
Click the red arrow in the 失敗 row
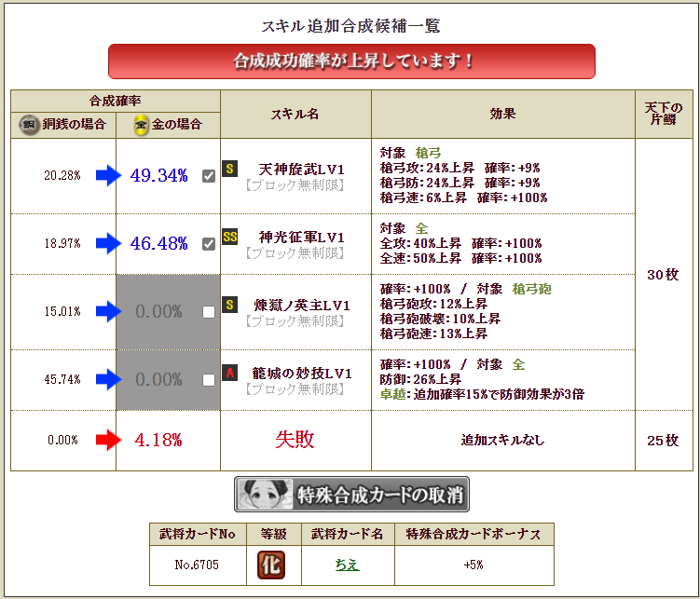point(108,440)
